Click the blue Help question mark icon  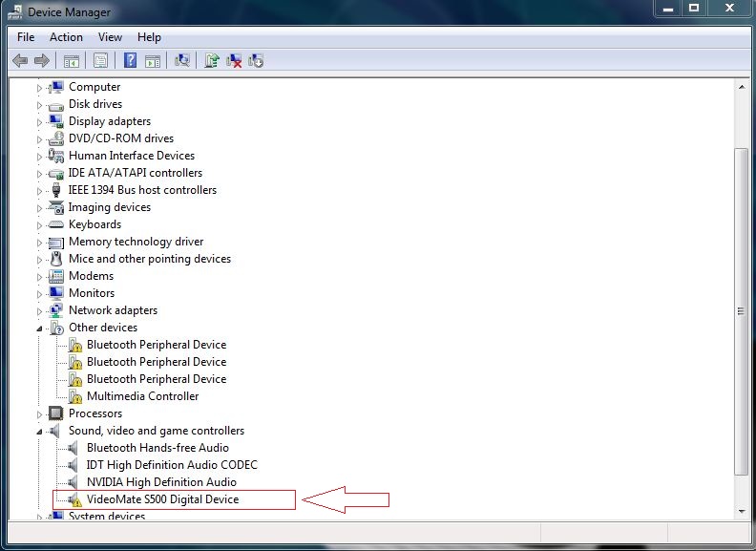(130, 61)
